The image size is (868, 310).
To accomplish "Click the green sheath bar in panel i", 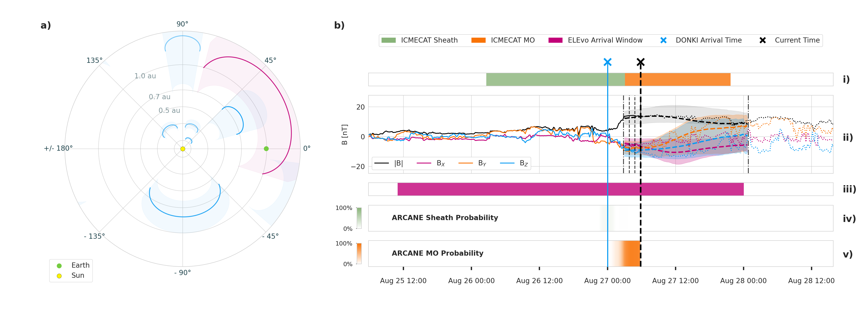I will pyautogui.click(x=555, y=80).
